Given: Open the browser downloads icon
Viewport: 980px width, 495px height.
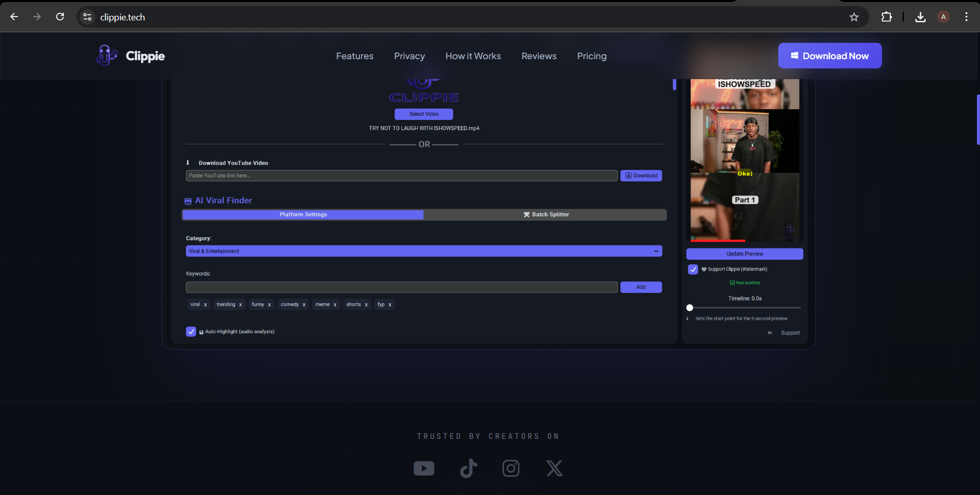Looking at the screenshot, I should 920,17.
